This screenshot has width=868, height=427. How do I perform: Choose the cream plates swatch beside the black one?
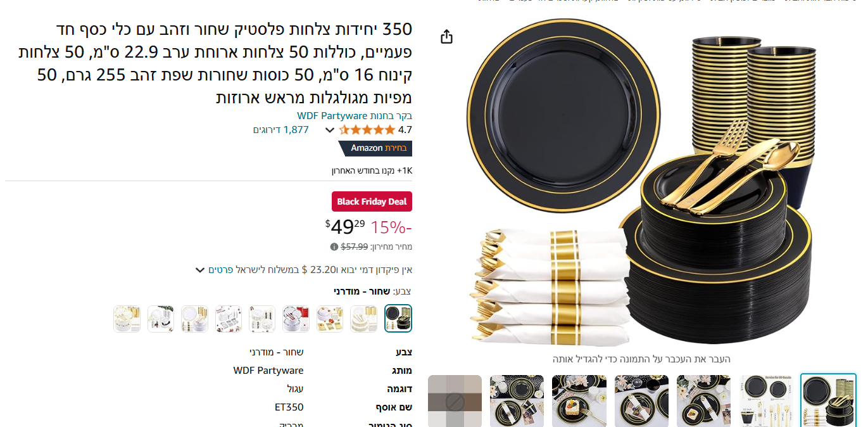(x=364, y=319)
